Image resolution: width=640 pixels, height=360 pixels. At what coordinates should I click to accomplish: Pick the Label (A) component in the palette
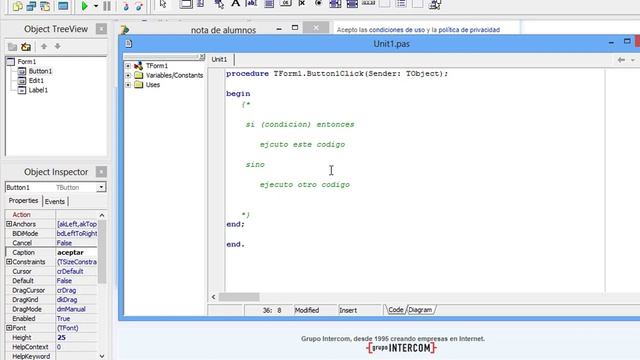[x=236, y=4]
